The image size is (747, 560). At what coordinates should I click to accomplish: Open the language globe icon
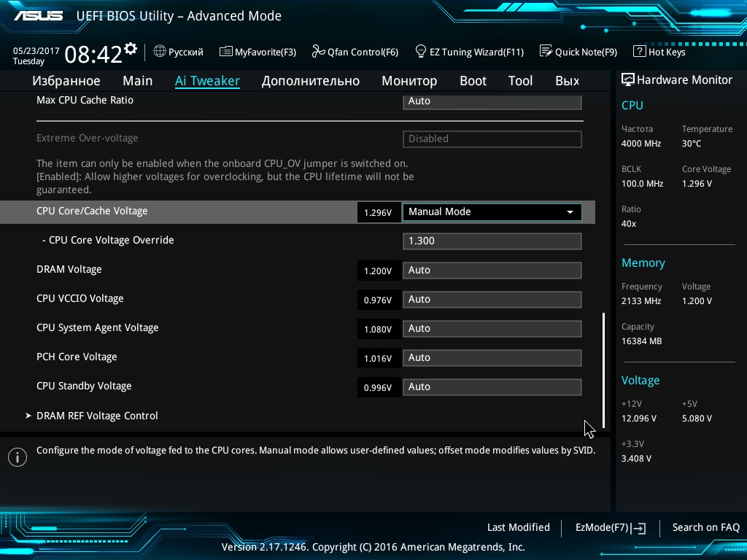pyautogui.click(x=160, y=51)
